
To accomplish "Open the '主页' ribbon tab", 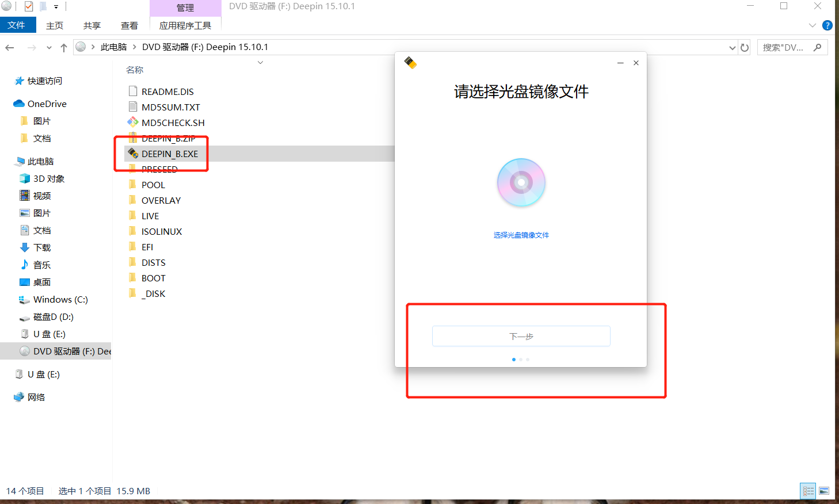I will (x=55, y=25).
